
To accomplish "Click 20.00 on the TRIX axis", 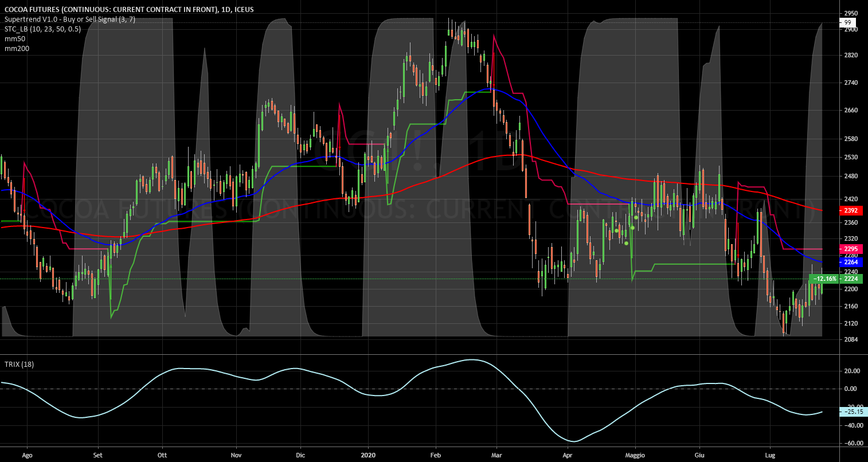I will 851,371.
